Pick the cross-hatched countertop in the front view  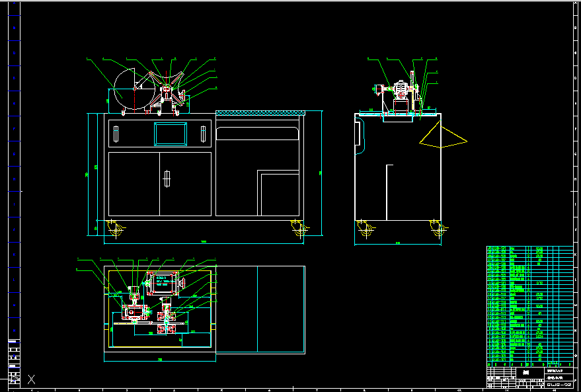pyautogui.click(x=260, y=112)
